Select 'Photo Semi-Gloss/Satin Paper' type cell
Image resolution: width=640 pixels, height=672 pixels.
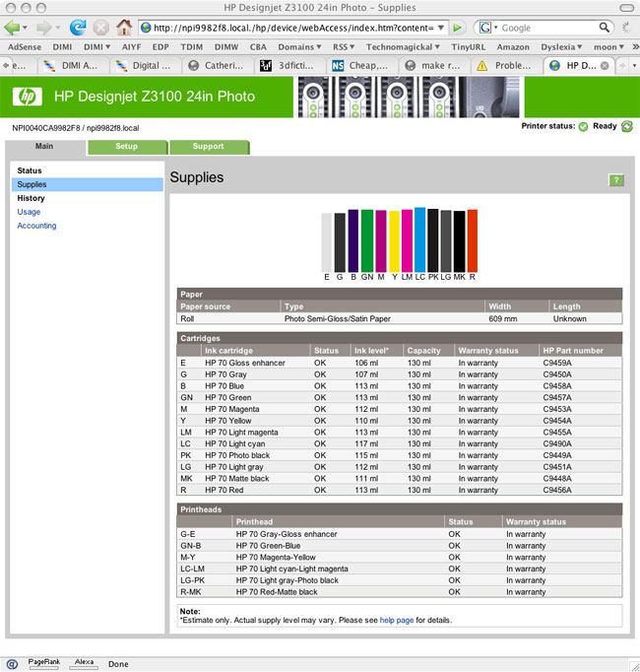pos(338,319)
